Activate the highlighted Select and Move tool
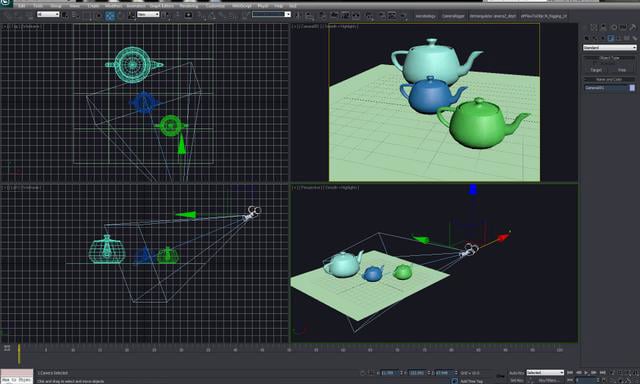 (x=110, y=16)
